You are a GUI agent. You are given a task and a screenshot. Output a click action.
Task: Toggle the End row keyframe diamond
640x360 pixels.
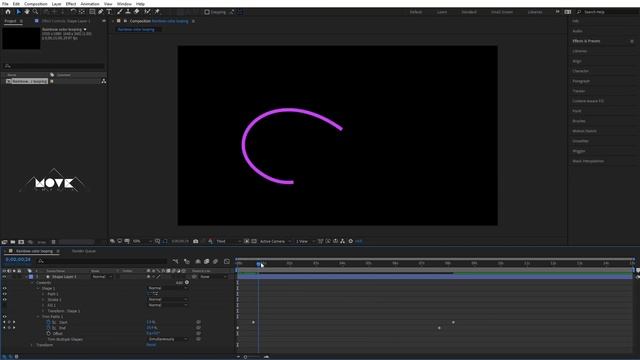click(x=9, y=328)
